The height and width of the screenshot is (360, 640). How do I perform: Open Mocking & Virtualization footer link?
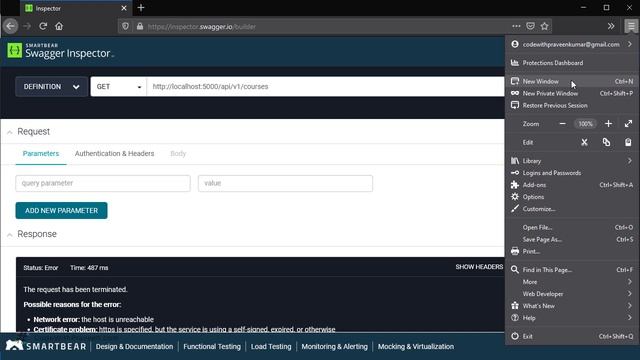click(416, 347)
